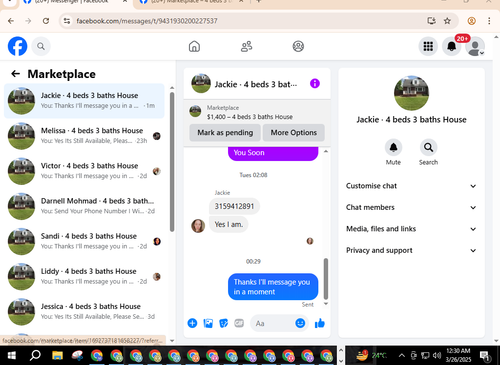The height and width of the screenshot is (365, 500).
Task: Click the '3159412891' message bubble
Action: [234, 206]
